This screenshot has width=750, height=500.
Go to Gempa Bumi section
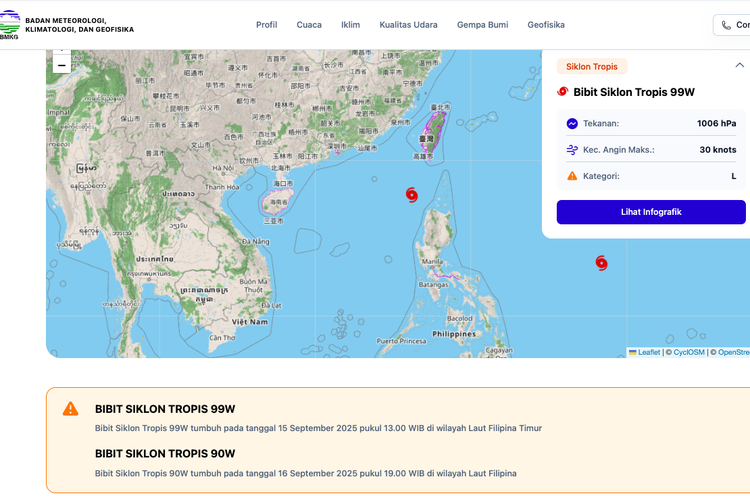pos(482,25)
